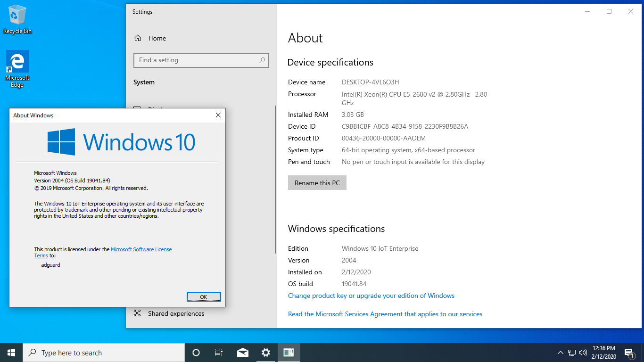Viewport: 644px width, 362px height.
Task: Open the volume speaker tray icon
Action: (583, 353)
